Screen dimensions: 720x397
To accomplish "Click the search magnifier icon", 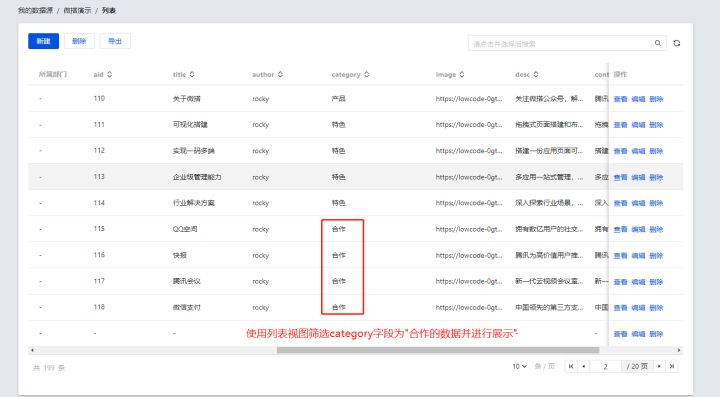I will [658, 43].
